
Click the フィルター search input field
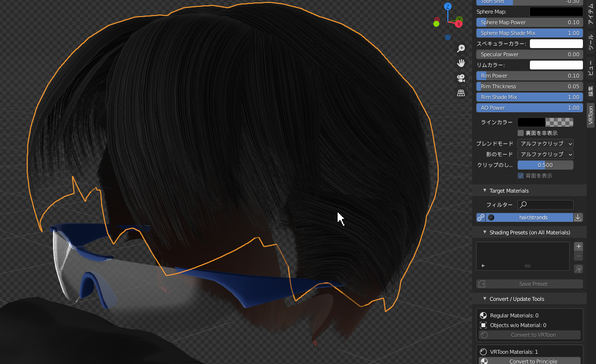coord(545,205)
